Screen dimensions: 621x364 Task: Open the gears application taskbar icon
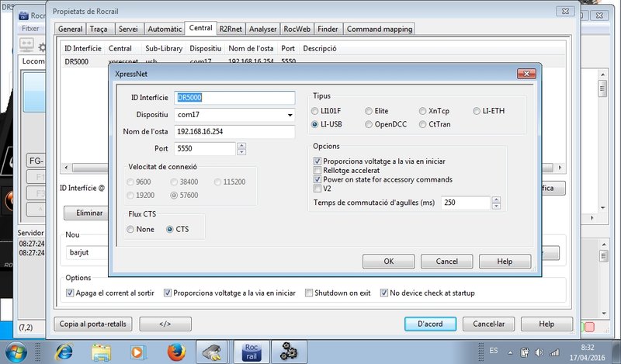290,352
